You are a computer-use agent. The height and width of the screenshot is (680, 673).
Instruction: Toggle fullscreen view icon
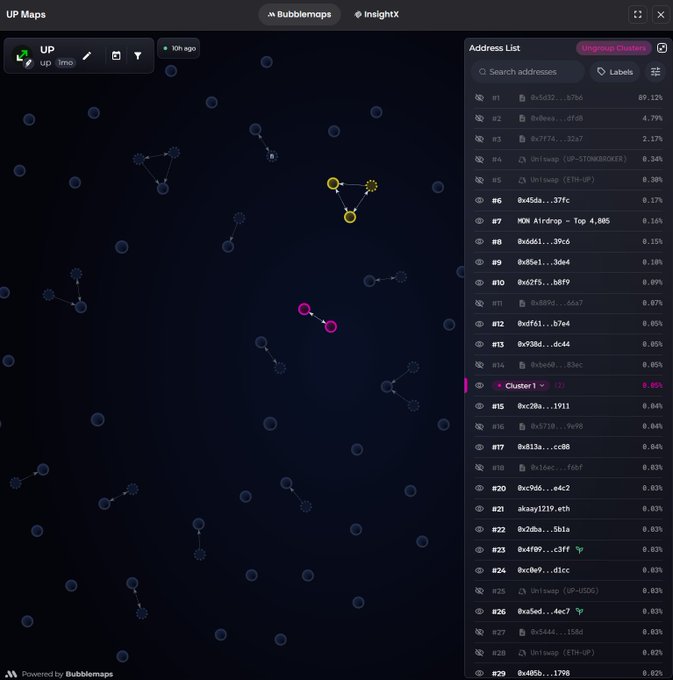[x=637, y=14]
